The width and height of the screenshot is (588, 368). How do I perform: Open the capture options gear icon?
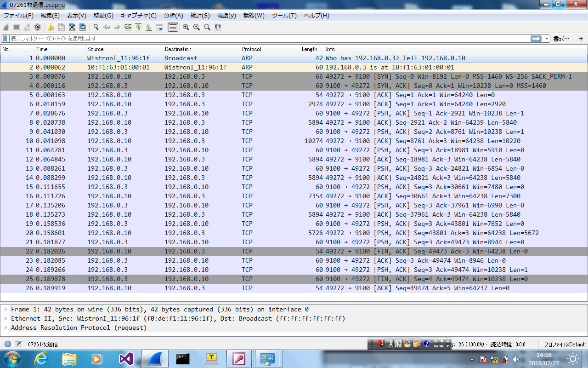pos(38,27)
